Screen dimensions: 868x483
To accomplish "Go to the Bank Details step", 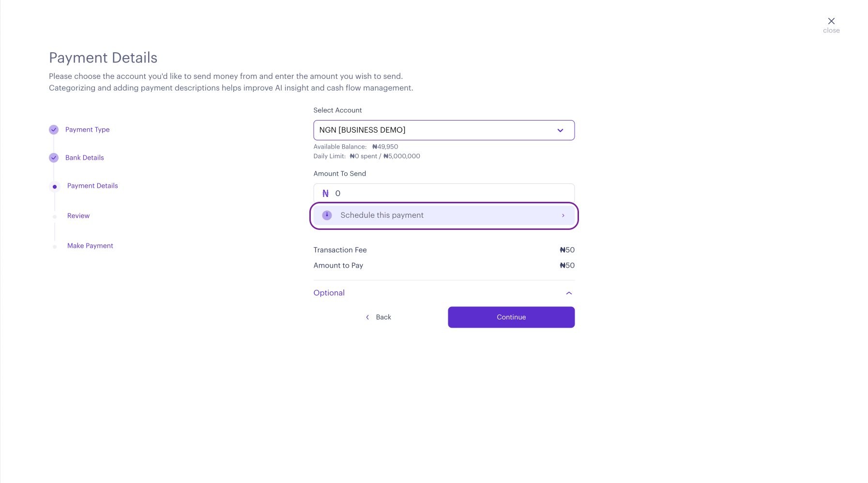I will point(85,158).
